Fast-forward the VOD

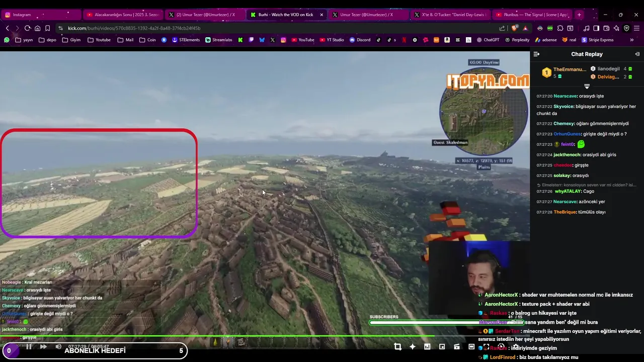pos(43,346)
